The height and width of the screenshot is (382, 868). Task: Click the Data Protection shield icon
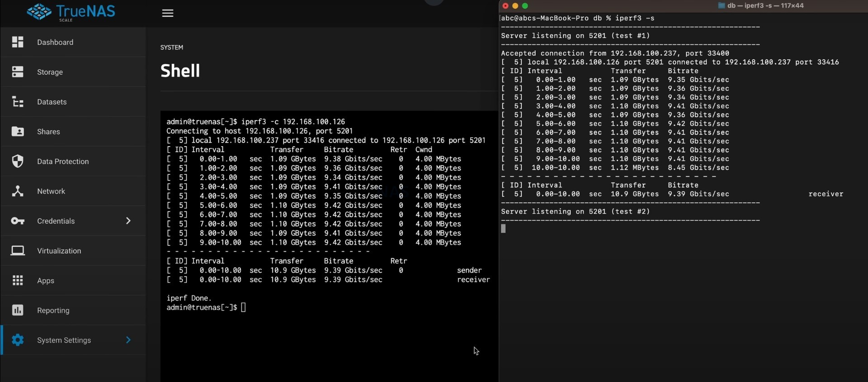pyautogui.click(x=18, y=161)
